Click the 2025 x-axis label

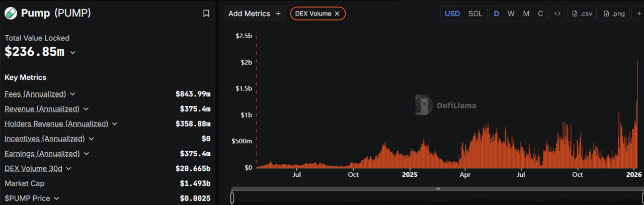pos(410,174)
